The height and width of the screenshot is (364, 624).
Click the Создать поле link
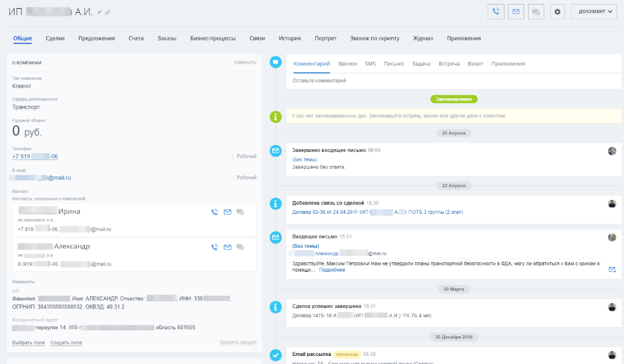(66, 343)
